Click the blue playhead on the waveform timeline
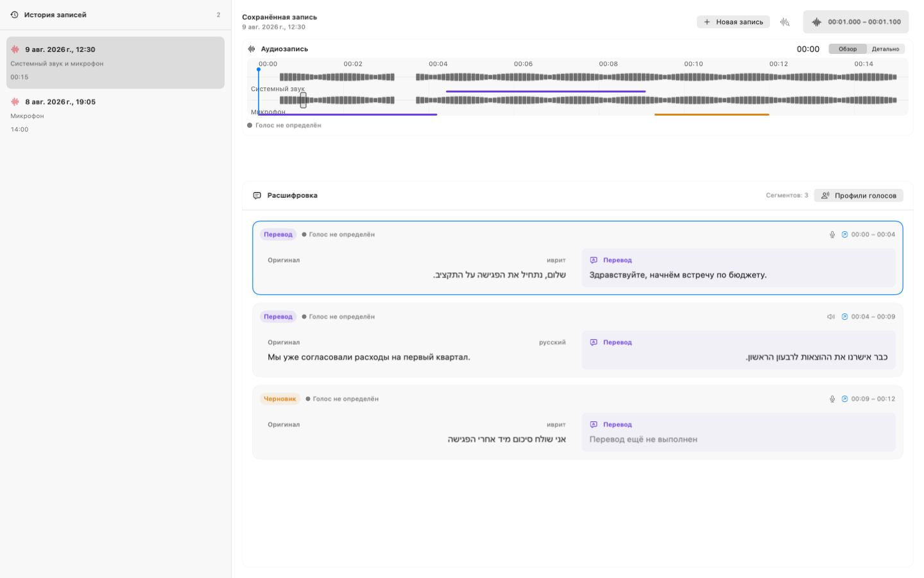This screenshot has height=578, width=924. [259, 91]
